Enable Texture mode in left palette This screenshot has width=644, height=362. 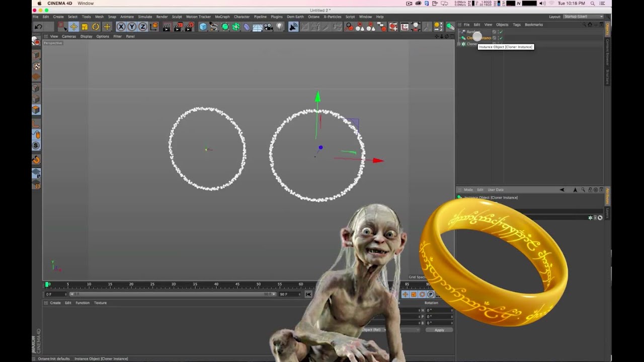36,66
